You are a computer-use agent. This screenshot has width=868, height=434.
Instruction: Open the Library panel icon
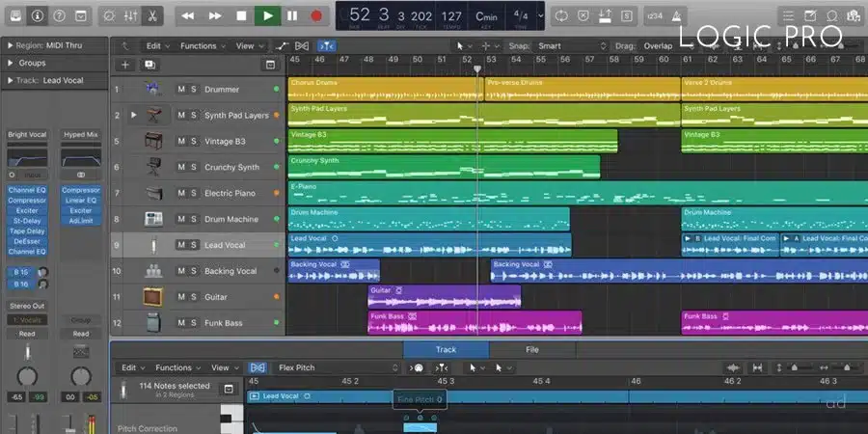14,16
